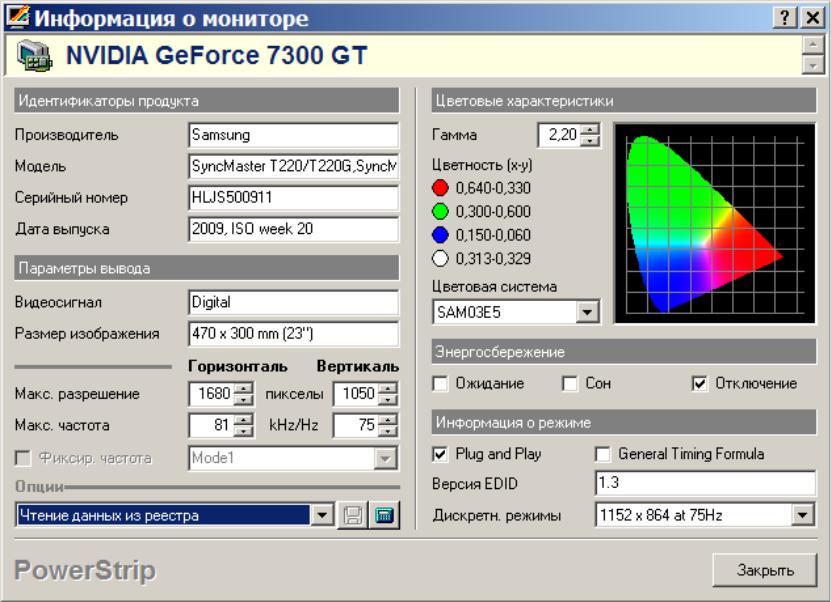This screenshot has height=602, width=831.
Task: Open the Mode1 fixed frequency dropdown
Action: pos(385,458)
